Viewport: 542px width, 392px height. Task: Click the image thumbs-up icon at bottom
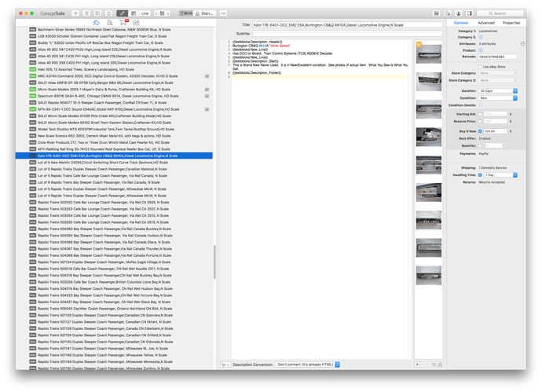440,365
